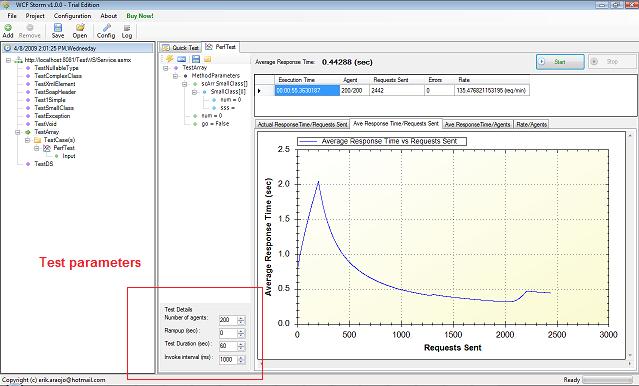
Task: Collapse the SmallClass[0] node
Action: pyautogui.click(x=194, y=92)
